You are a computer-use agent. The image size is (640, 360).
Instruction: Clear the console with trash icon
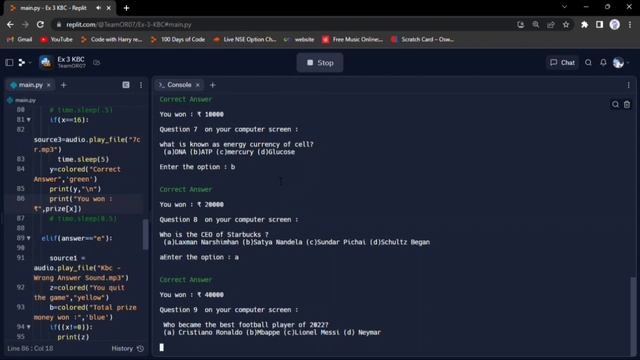tap(627, 104)
